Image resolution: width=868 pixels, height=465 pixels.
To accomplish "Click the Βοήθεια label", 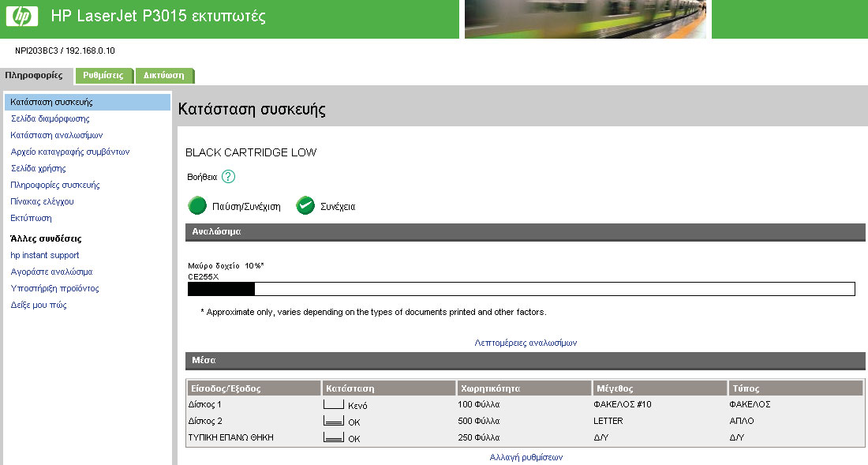I will (202, 177).
